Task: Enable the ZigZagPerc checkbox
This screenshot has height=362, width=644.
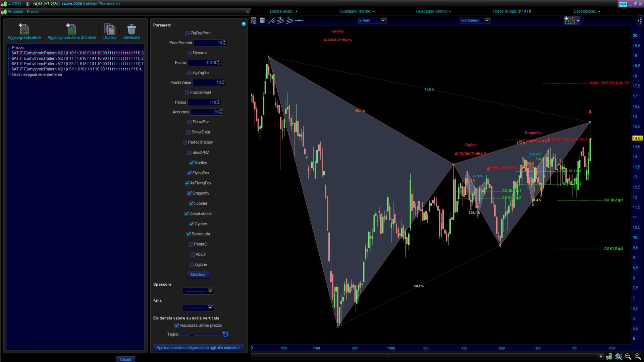Action: [187, 33]
